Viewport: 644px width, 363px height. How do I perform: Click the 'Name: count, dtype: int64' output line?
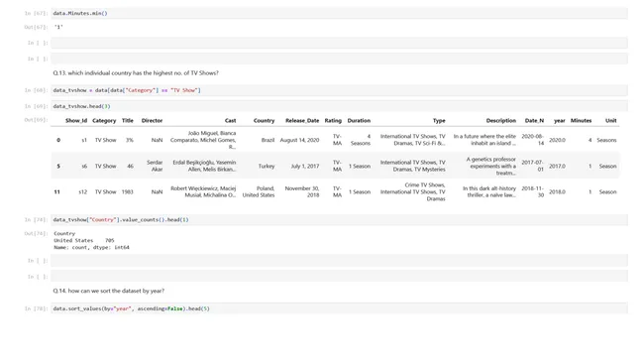click(91, 248)
